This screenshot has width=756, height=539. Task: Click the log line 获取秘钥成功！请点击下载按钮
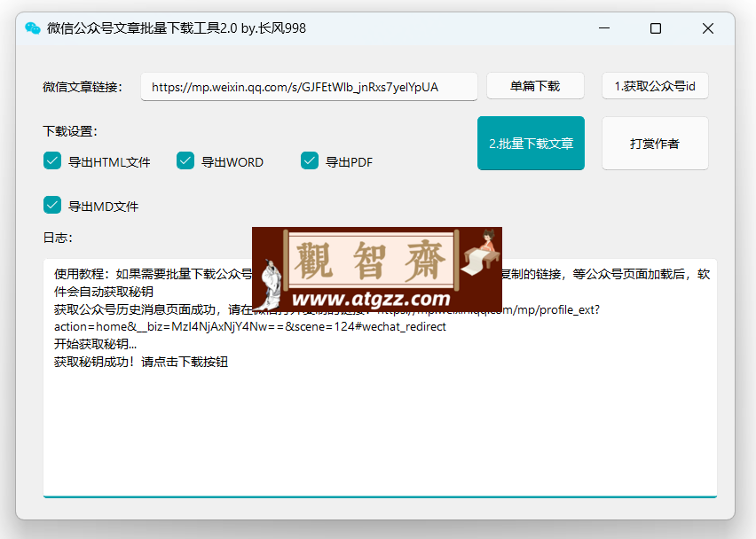point(141,362)
